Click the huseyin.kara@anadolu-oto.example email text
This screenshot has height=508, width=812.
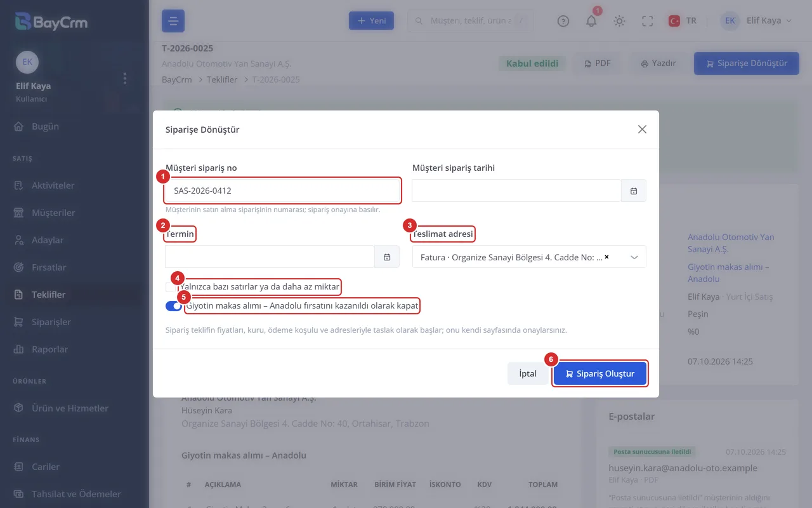[683, 468]
